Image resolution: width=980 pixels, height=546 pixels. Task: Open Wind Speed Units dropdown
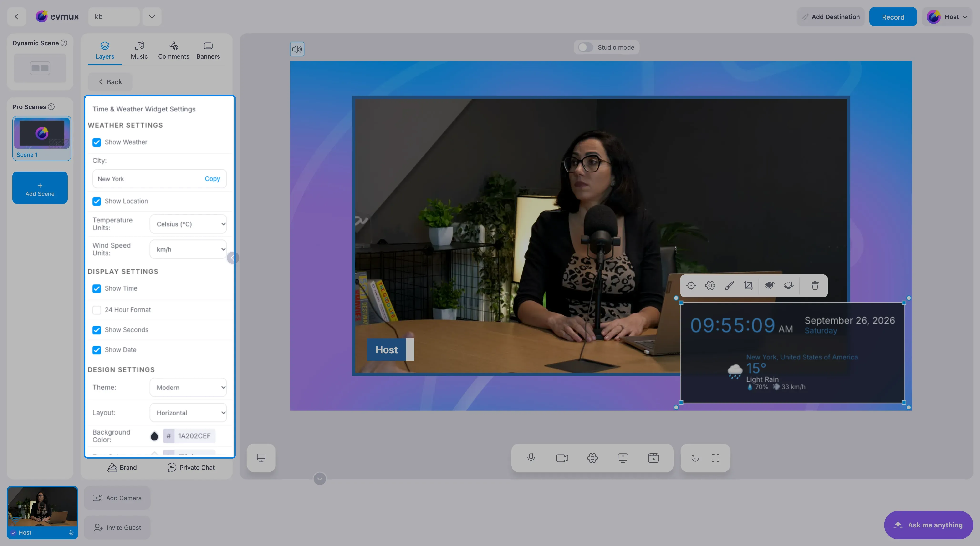[x=188, y=249]
